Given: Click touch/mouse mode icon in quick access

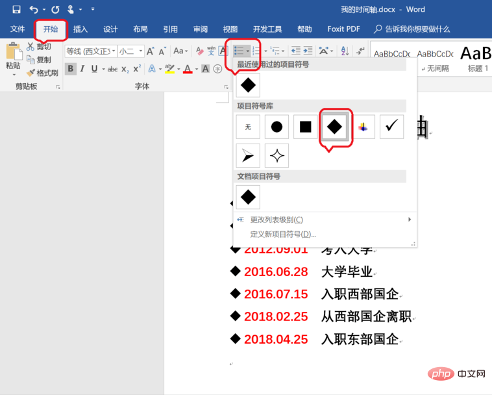Looking at the screenshot, I should click(70, 9).
